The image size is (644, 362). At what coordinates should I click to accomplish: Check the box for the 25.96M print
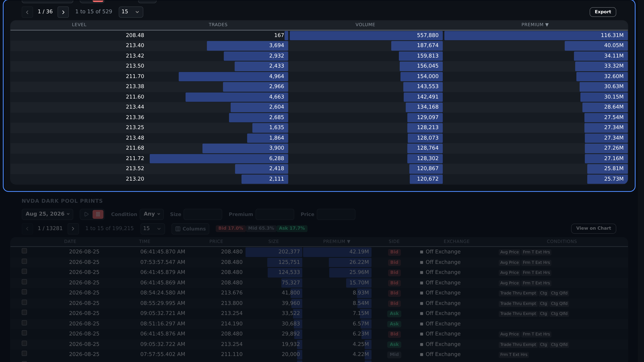tap(24, 271)
